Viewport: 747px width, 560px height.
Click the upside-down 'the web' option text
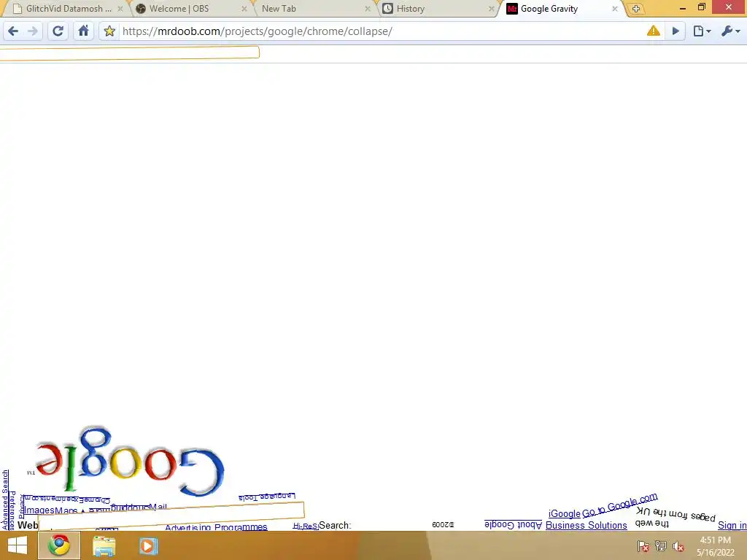(651, 524)
